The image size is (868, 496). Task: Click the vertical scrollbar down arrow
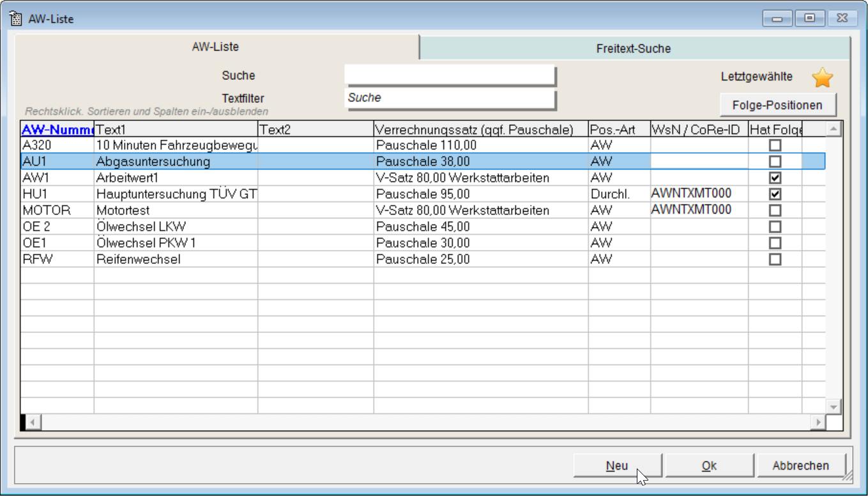pyautogui.click(x=834, y=407)
